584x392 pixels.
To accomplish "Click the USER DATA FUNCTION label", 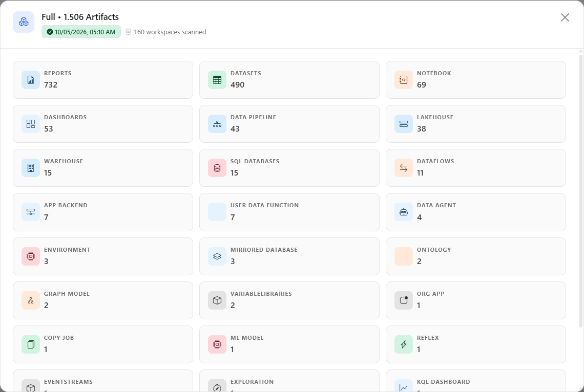I will pyautogui.click(x=264, y=205).
